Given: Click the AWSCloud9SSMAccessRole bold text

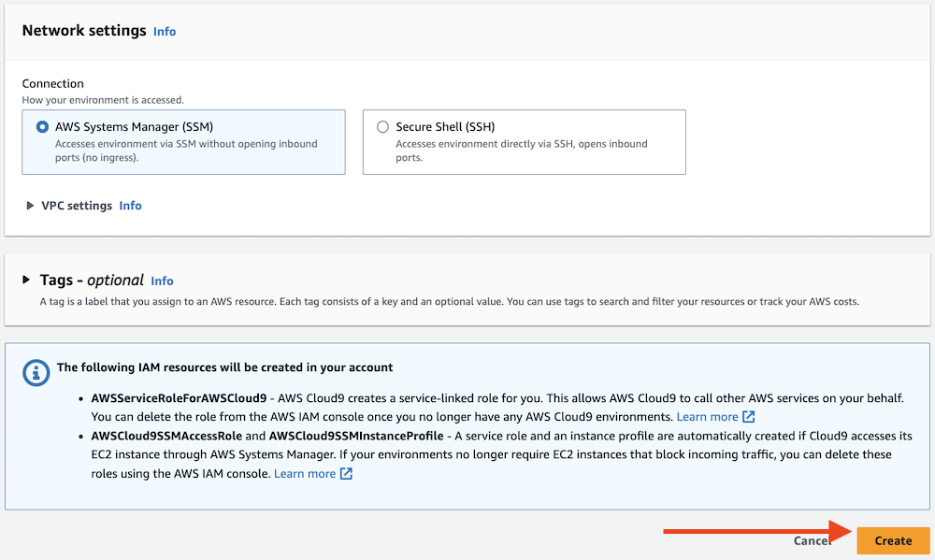Looking at the screenshot, I should point(166,436).
